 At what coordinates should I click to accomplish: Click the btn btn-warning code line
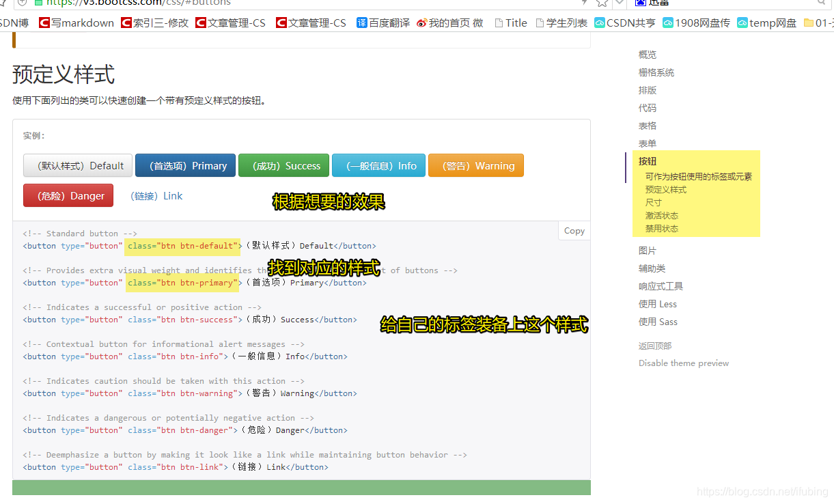[x=190, y=393]
